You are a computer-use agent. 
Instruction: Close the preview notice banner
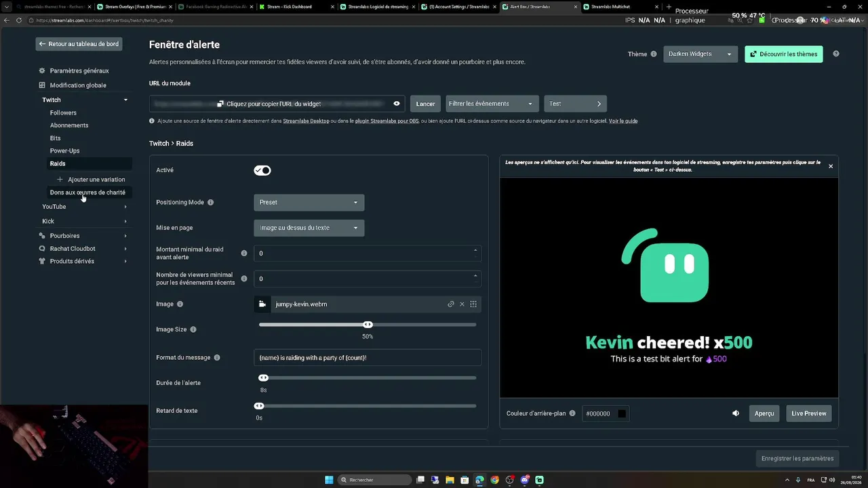click(x=831, y=166)
